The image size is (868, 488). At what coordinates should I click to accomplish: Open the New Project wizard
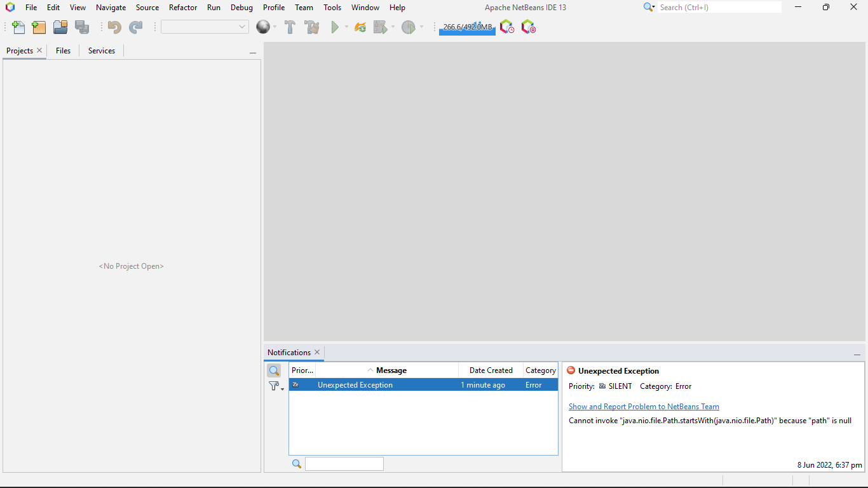39,27
